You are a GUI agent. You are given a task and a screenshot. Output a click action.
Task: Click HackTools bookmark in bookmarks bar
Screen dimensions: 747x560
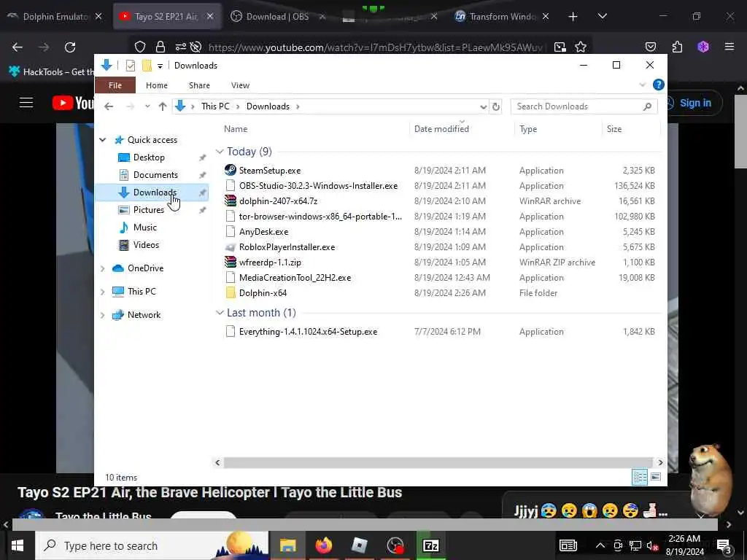52,72
